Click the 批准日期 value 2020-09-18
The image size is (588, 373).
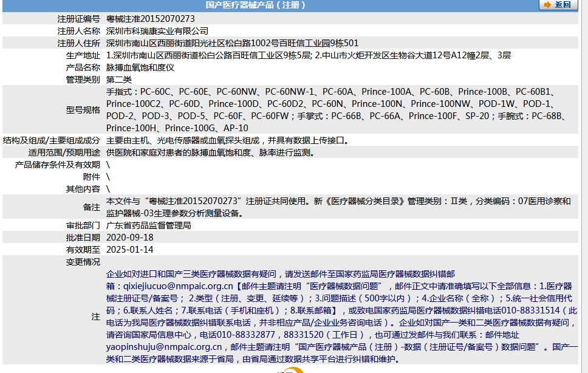coord(131,239)
